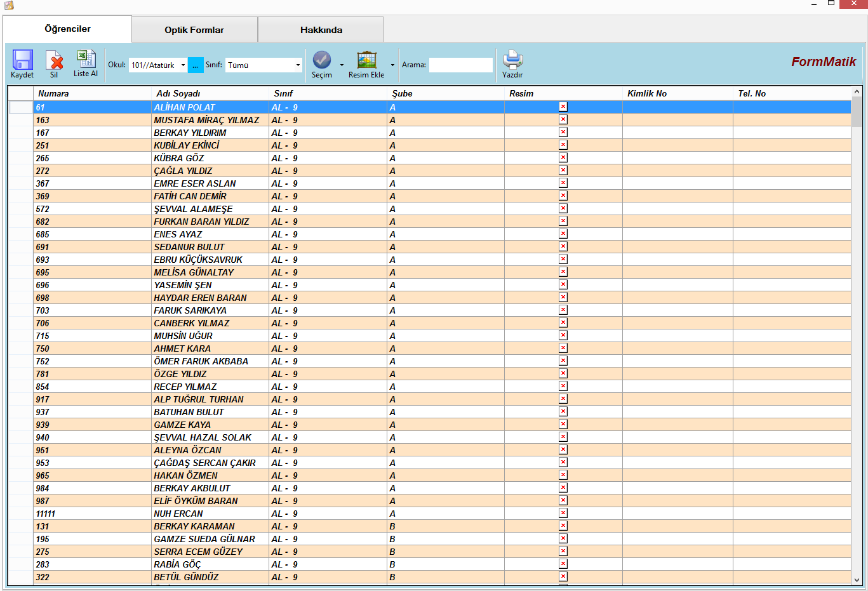The width and height of the screenshot is (868, 591).
Task: Expand the Sınıf class dropdown
Action: click(298, 65)
